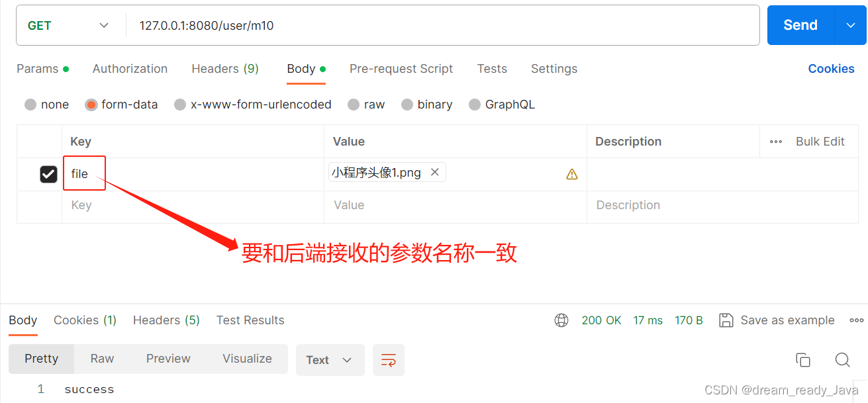The width and height of the screenshot is (868, 403).
Task: Click the empty Key placeholder field
Action: click(x=193, y=206)
